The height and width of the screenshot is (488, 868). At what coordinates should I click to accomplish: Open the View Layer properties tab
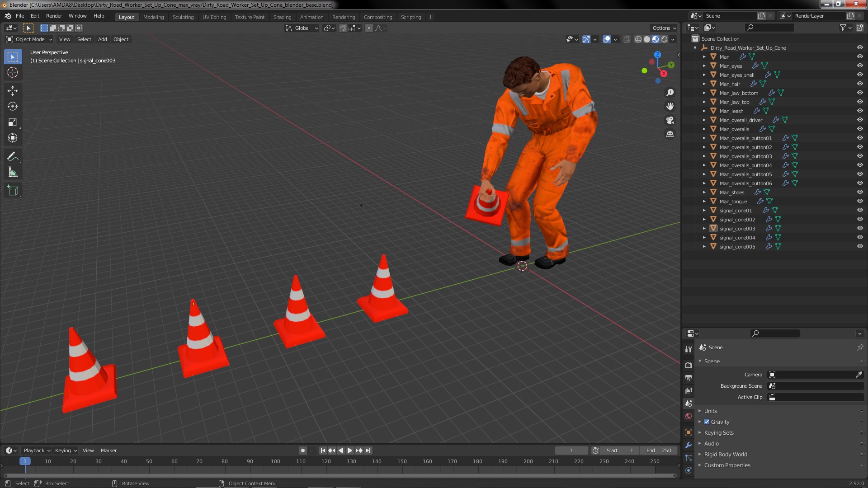click(689, 390)
